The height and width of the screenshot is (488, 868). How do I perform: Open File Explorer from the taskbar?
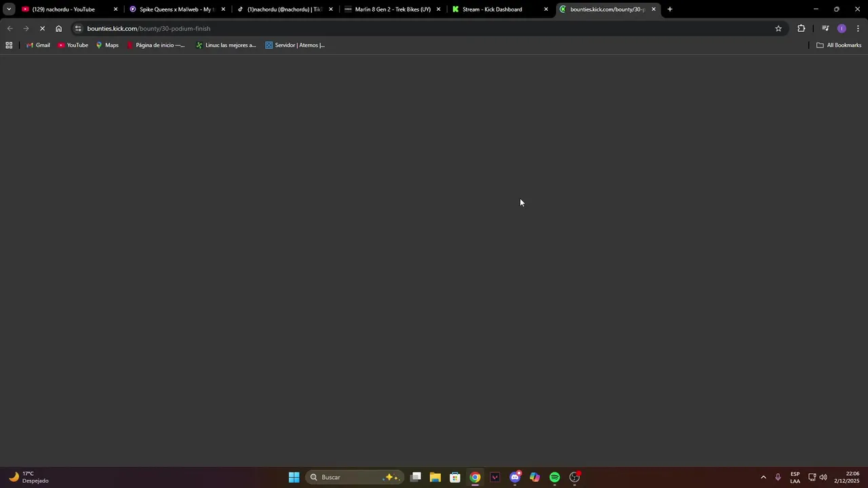coord(435,477)
